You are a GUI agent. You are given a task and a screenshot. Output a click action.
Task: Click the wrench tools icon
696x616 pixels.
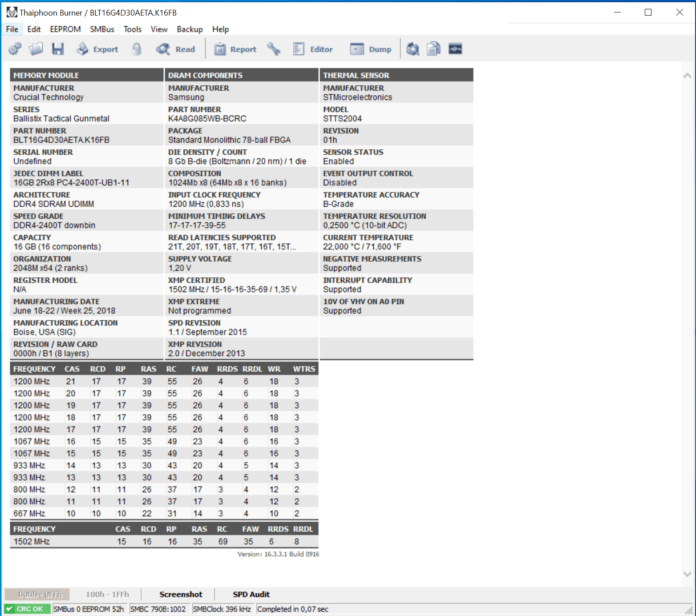point(273,49)
